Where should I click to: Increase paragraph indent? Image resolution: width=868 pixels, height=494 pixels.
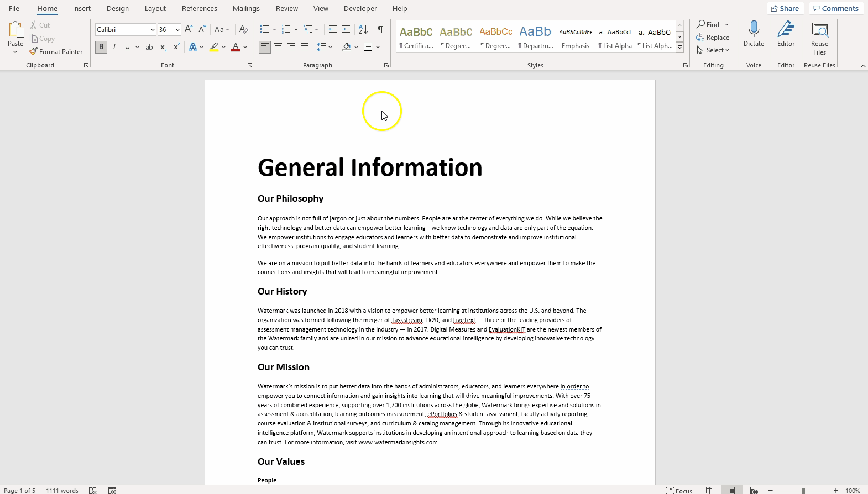click(346, 29)
